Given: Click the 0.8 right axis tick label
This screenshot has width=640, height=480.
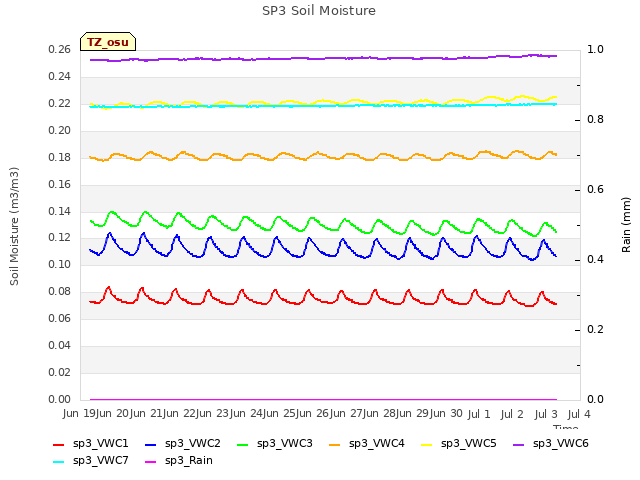Looking at the screenshot, I should 595,120.
